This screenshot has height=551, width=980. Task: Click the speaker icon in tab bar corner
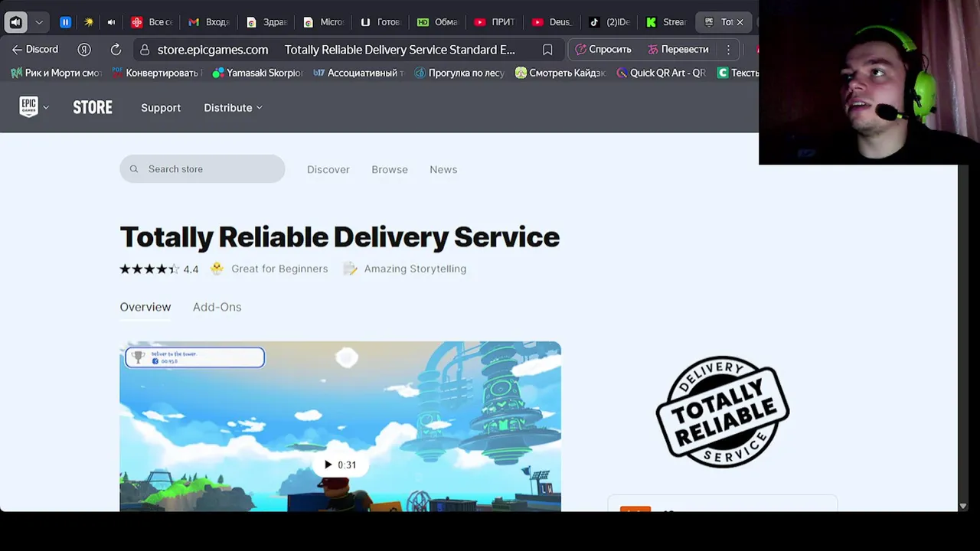point(15,22)
